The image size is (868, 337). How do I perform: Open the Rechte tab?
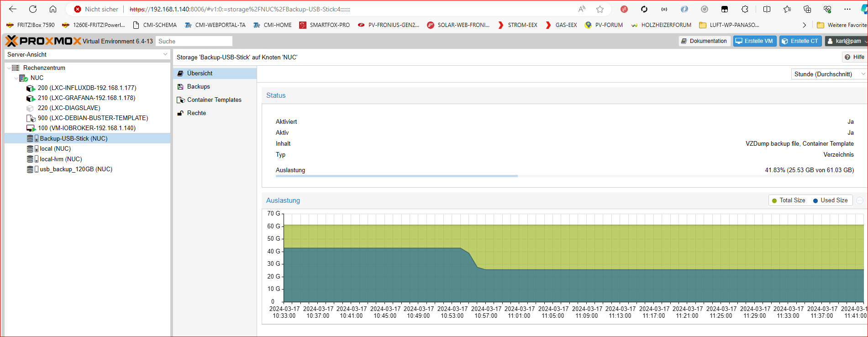[x=215, y=113]
